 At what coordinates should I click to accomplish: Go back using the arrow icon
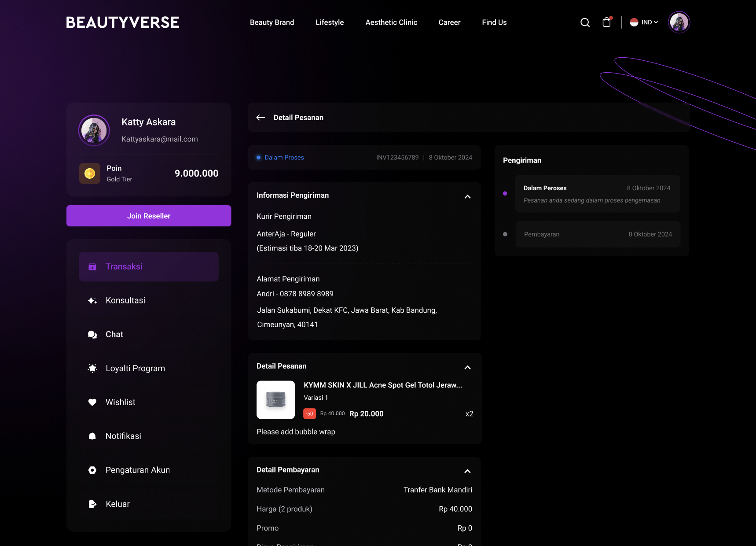pos(261,118)
